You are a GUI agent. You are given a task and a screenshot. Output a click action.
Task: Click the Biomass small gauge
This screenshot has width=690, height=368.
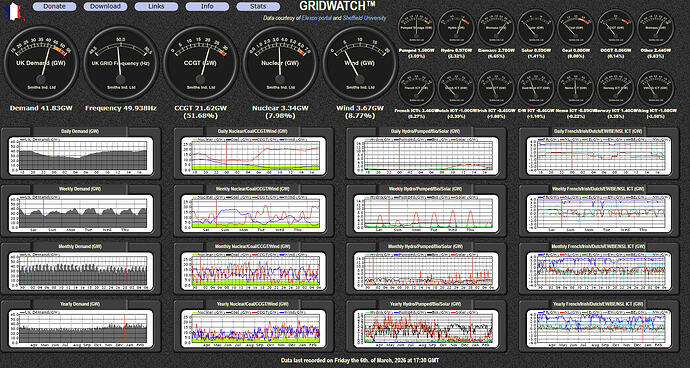[x=496, y=27]
